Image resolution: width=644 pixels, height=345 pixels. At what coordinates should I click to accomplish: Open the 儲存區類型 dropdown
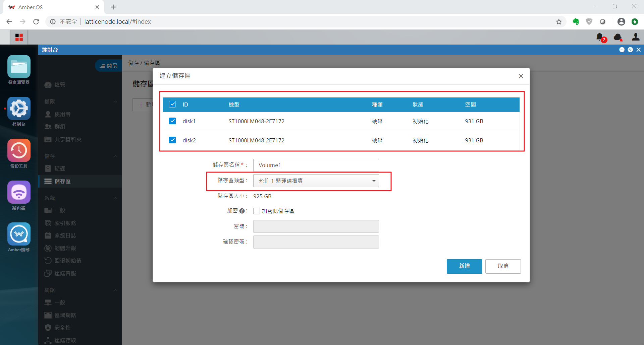(316, 181)
